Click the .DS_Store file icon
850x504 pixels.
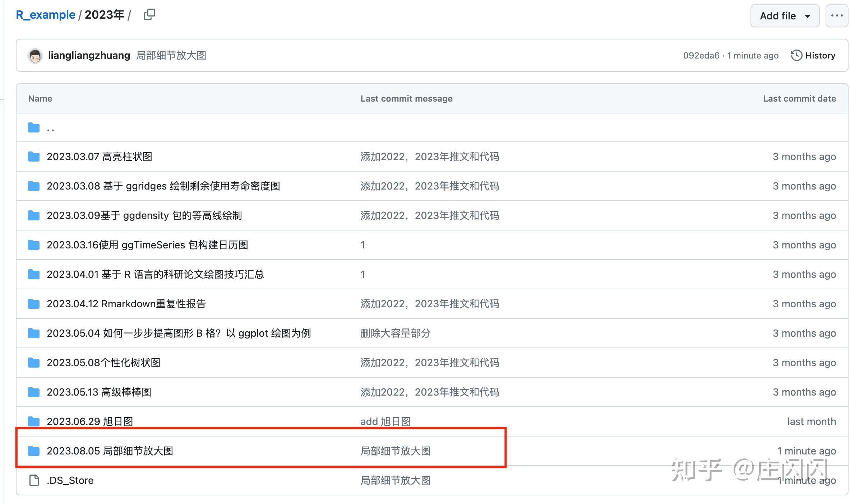pyautogui.click(x=34, y=480)
